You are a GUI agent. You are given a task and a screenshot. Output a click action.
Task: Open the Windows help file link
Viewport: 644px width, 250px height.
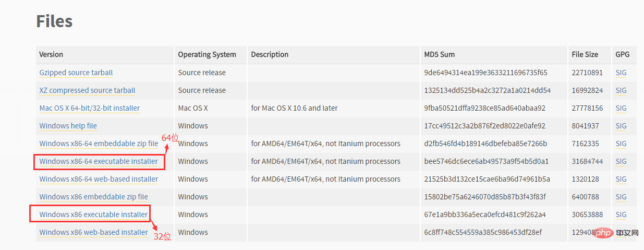point(68,126)
